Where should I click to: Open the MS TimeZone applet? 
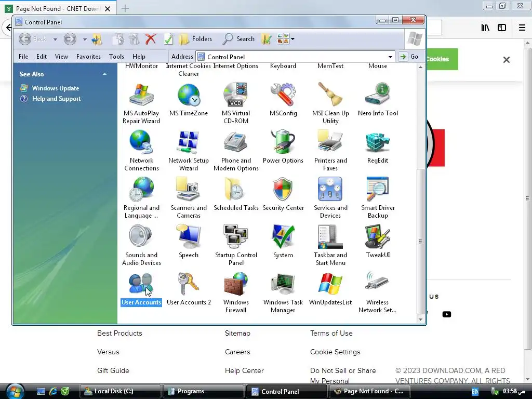pos(189,95)
